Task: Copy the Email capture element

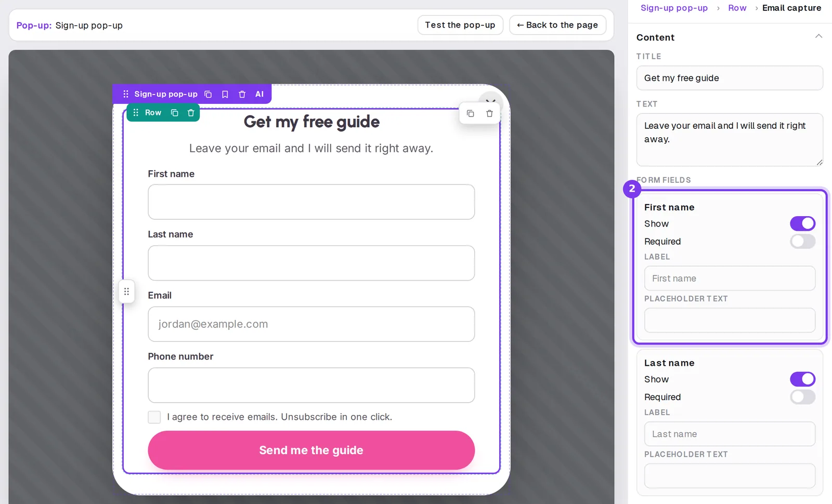Action: click(x=471, y=113)
